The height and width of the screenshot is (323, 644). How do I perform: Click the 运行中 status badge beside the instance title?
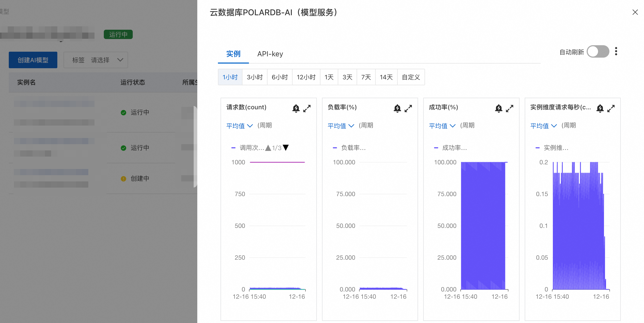118,34
